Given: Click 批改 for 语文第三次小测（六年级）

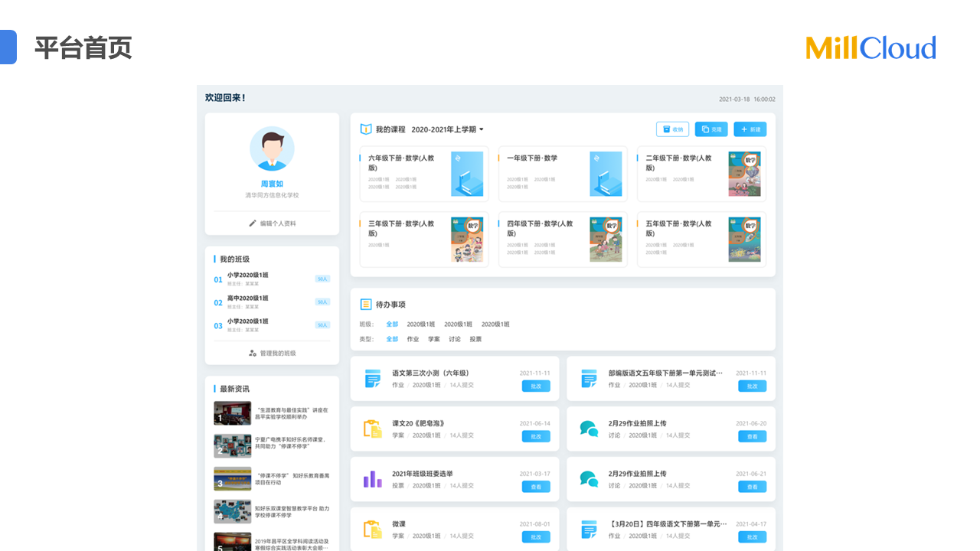Looking at the screenshot, I should coord(536,386).
